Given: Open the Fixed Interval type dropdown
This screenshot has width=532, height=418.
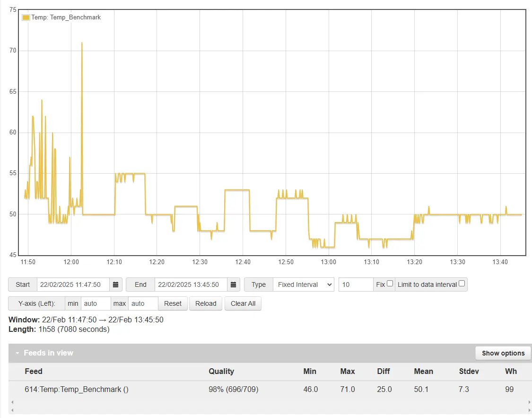Looking at the screenshot, I should tap(304, 285).
